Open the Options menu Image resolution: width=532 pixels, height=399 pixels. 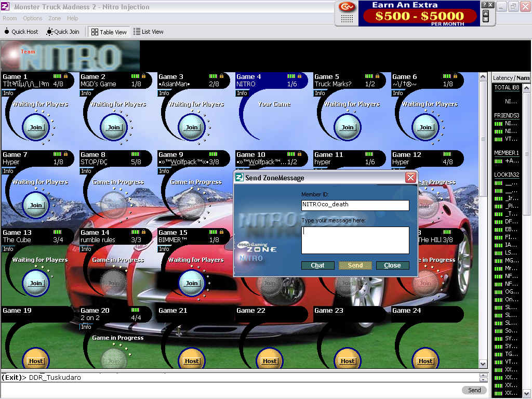click(33, 18)
